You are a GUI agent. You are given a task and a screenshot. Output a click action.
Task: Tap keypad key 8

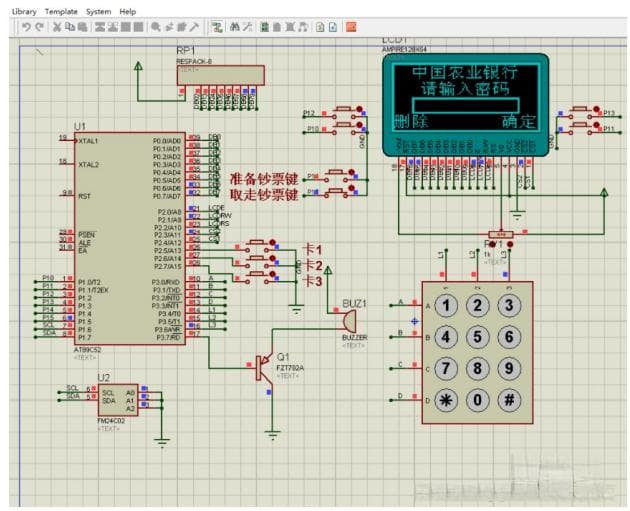pyautogui.click(x=477, y=368)
